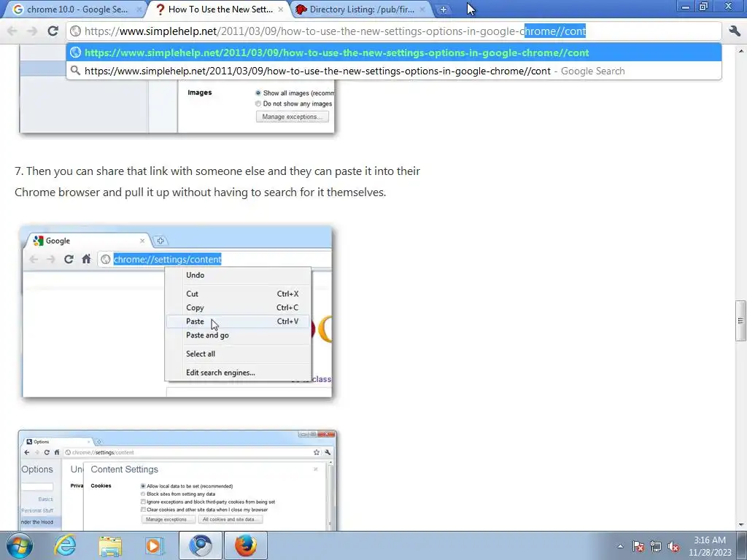Switch to Directory Listing /pub/fir tab
The width and height of the screenshot is (747, 560).
tap(360, 9)
